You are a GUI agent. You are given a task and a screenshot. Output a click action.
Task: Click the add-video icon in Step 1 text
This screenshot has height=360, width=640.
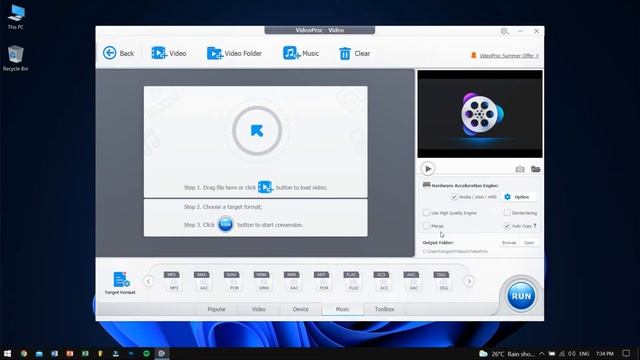click(265, 187)
